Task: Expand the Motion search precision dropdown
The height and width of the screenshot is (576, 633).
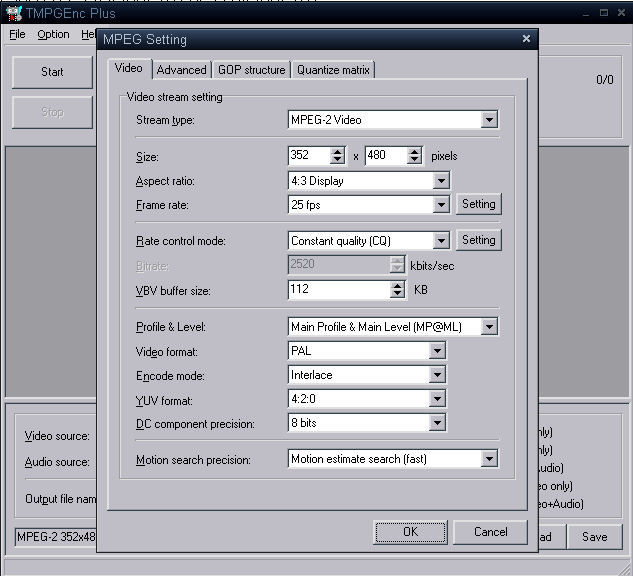Action: (489, 459)
